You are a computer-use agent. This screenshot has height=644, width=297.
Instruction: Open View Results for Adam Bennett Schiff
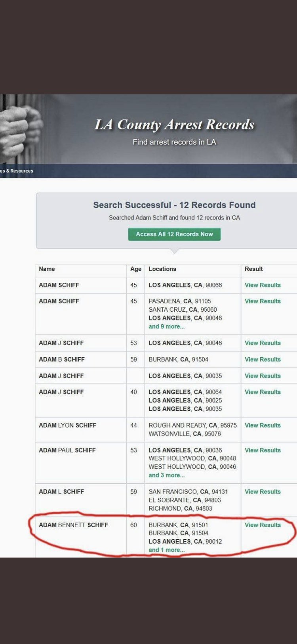(263, 525)
